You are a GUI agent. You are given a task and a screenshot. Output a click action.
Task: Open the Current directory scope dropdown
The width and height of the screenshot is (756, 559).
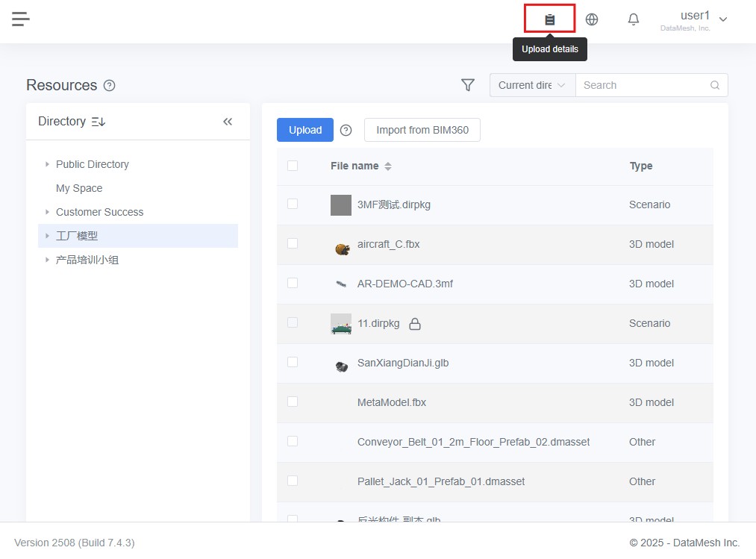point(532,85)
